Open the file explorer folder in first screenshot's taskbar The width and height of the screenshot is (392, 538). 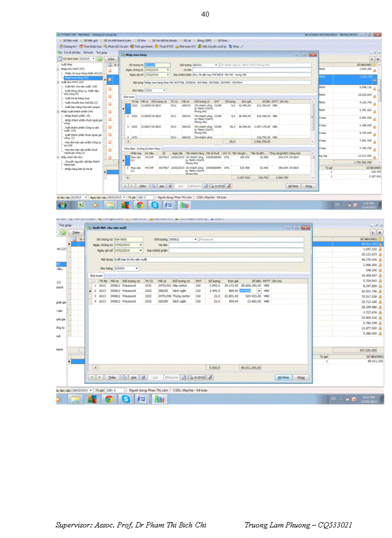point(110,205)
